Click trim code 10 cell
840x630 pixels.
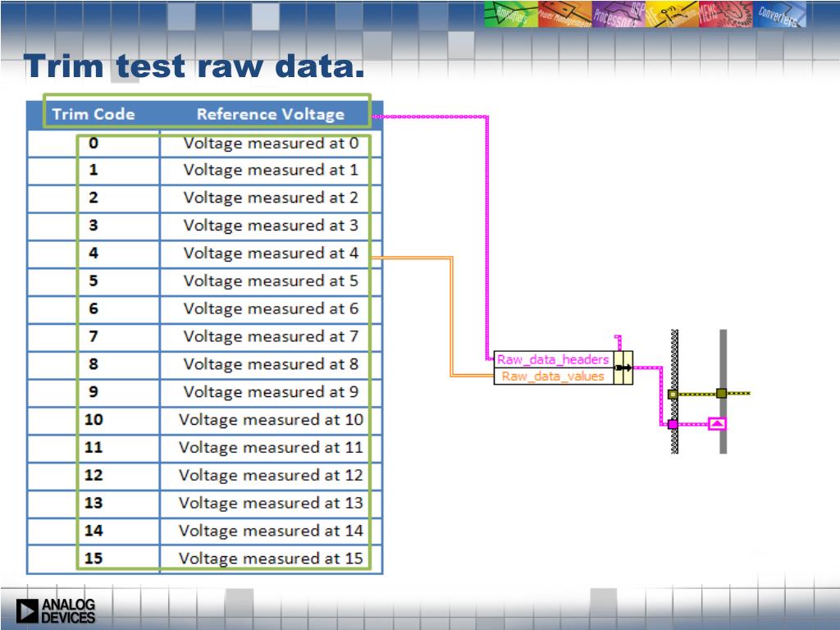(x=94, y=421)
